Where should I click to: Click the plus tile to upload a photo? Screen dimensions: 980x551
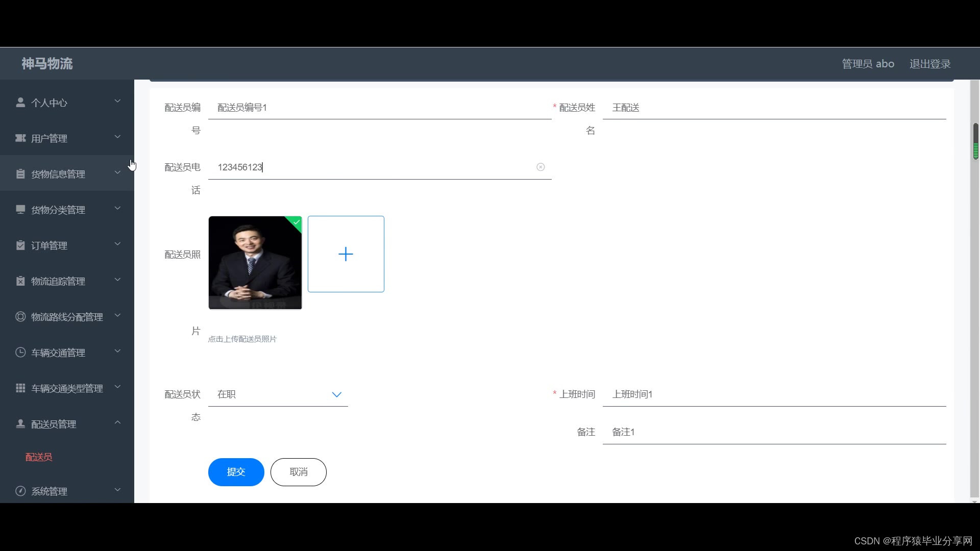coord(346,254)
